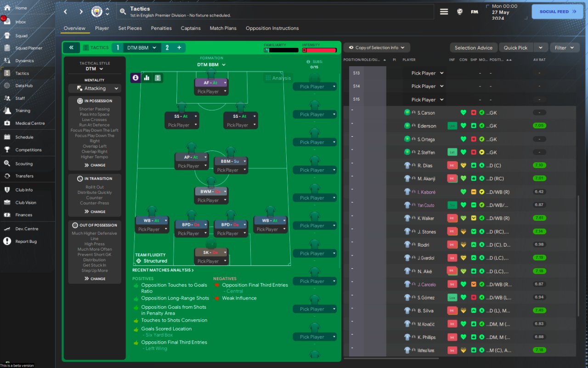The width and height of the screenshot is (588, 368).
Task: Open the Opposition Instructions tab
Action: coord(272,28)
